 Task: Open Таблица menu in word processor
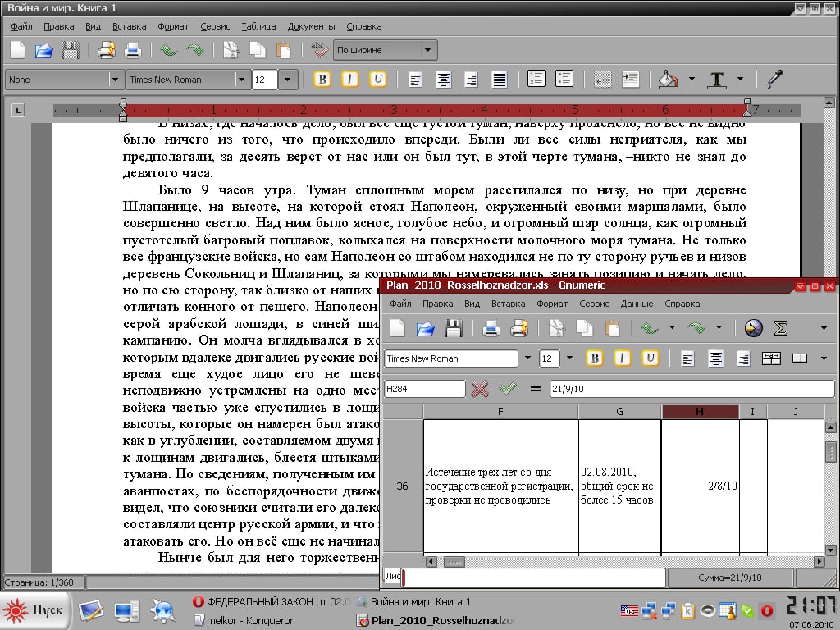point(258,26)
